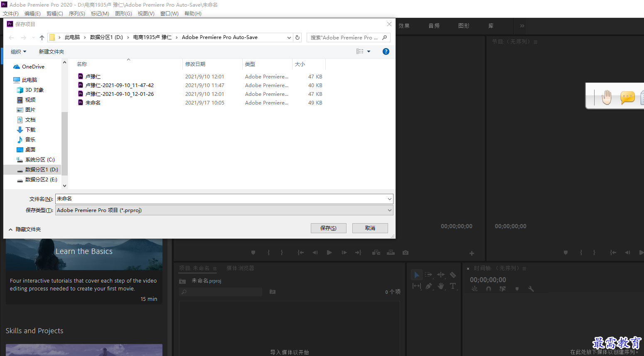Click Mark Out in source monitor
This screenshot has width=644, height=356.
click(x=282, y=252)
